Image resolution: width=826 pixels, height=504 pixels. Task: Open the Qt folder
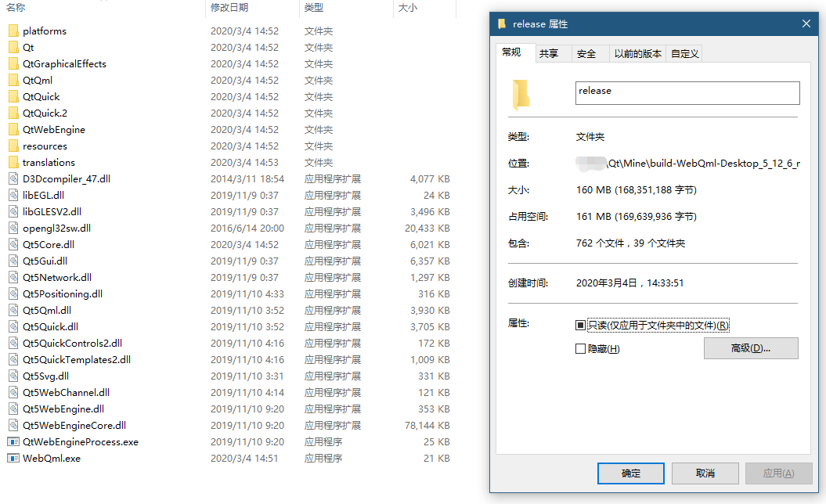pos(13,47)
